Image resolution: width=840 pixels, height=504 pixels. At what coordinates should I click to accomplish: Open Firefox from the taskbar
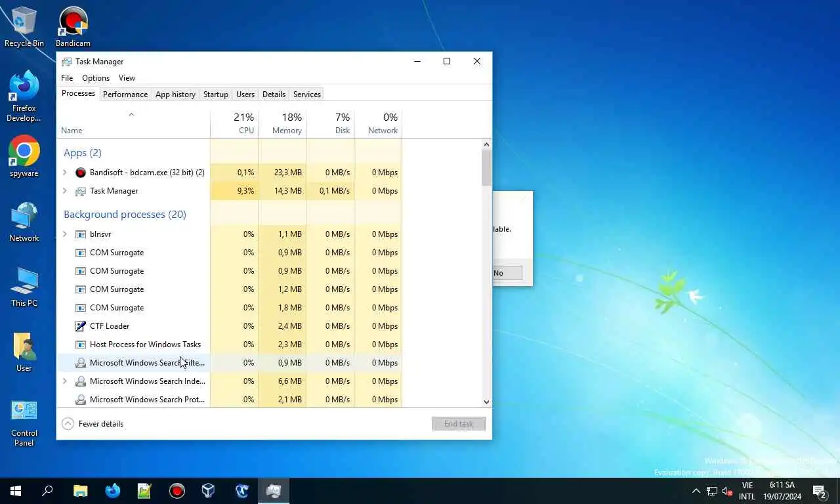click(112, 491)
